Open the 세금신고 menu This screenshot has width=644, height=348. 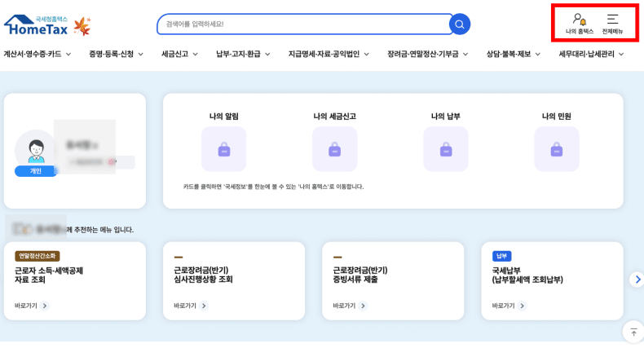174,54
